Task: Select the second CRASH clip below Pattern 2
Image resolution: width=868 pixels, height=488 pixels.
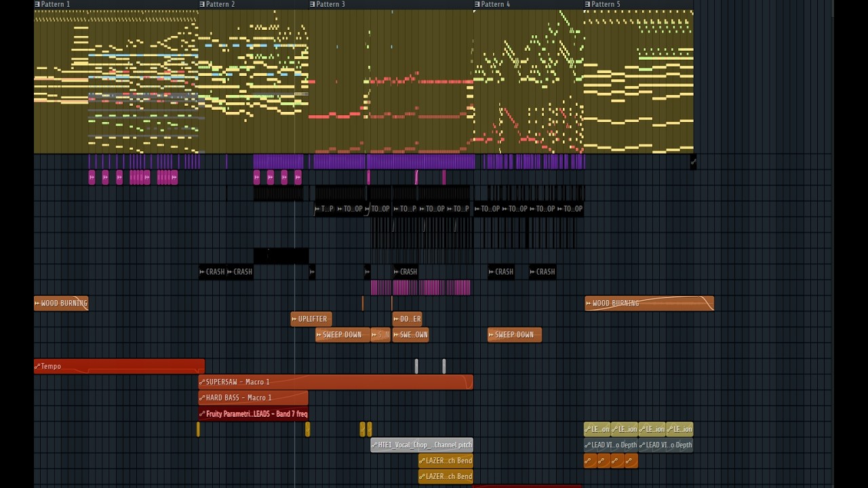Action: click(239, 272)
